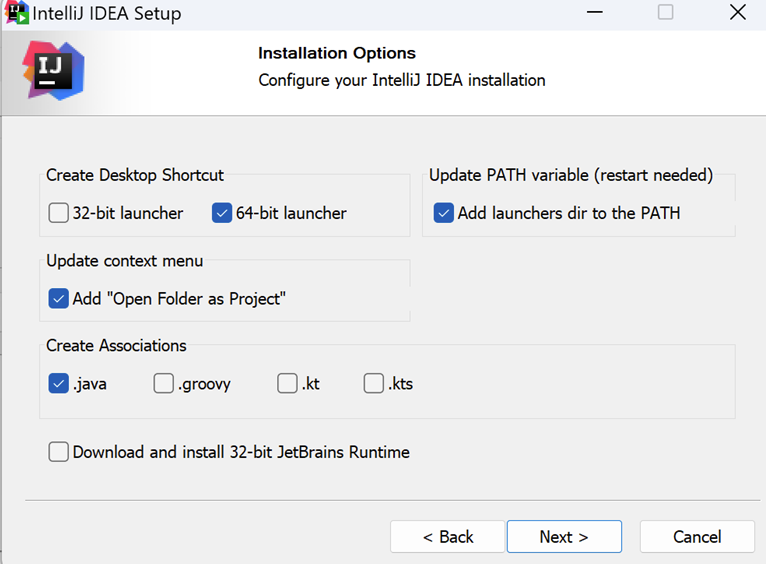
Task: Disable the .java file association
Action: [x=58, y=383]
